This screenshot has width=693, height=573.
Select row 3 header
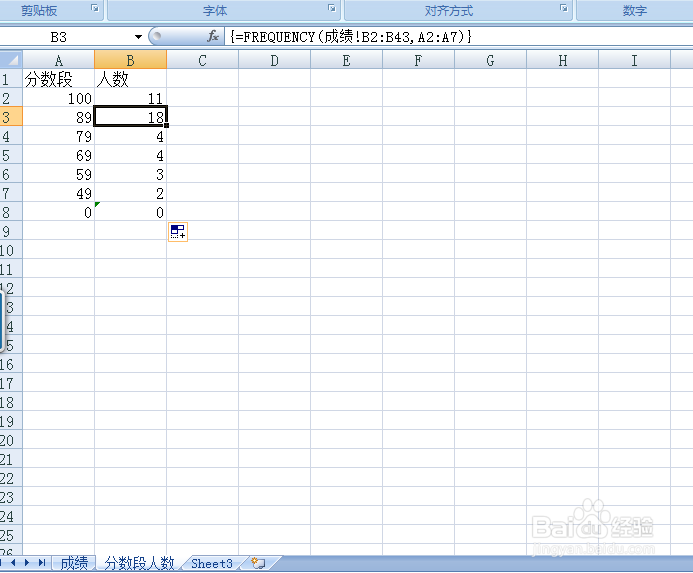(x=11, y=117)
